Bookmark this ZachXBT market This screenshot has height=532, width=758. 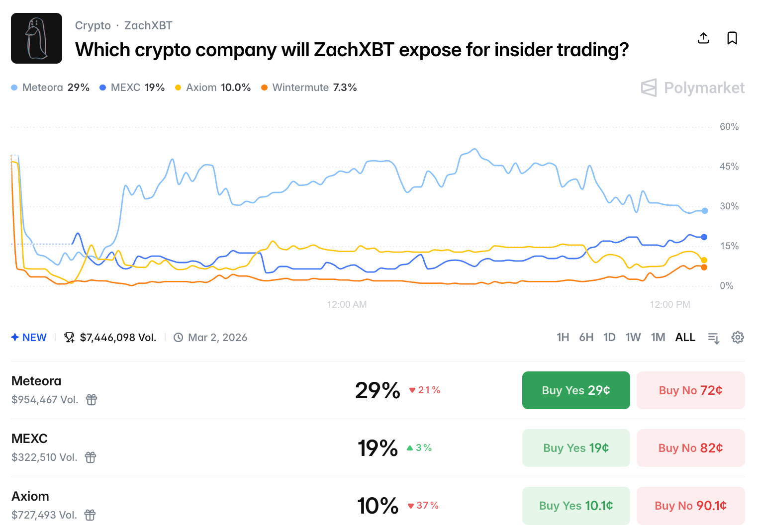pyautogui.click(x=732, y=38)
